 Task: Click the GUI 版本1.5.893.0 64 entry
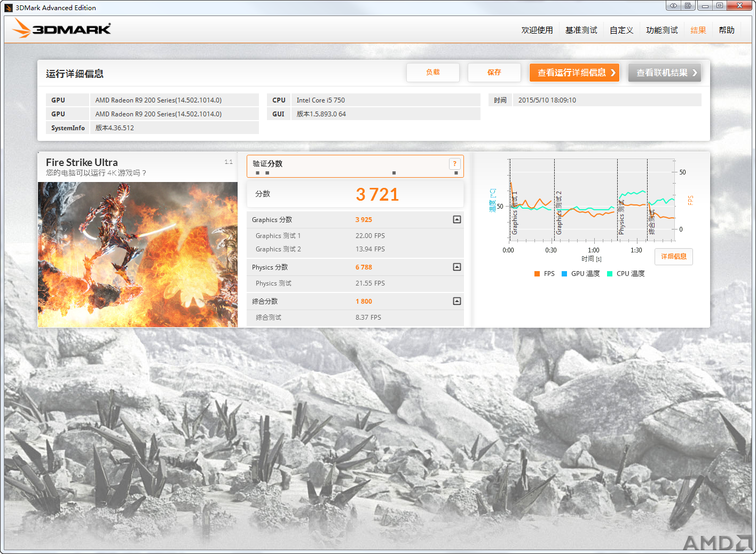click(x=374, y=114)
